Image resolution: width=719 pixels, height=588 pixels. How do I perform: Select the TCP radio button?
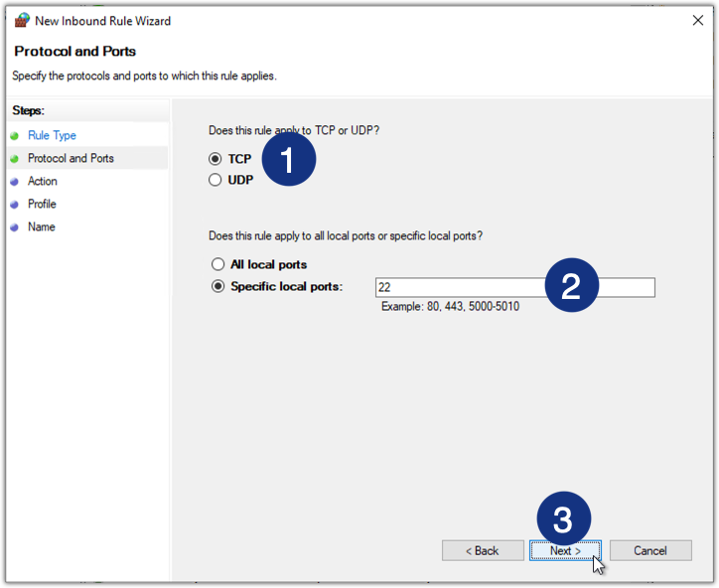pyautogui.click(x=216, y=159)
